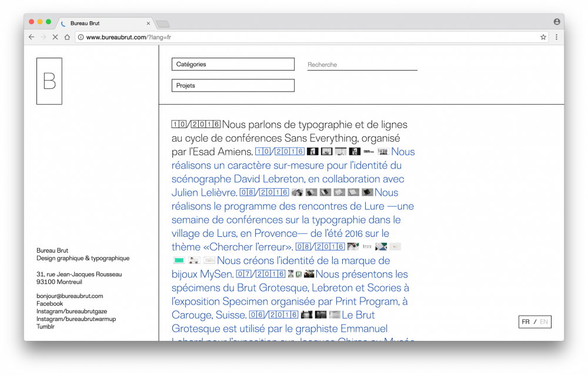The width and height of the screenshot is (588, 375).
Task: Expand the Catégories dropdown
Action: (233, 65)
